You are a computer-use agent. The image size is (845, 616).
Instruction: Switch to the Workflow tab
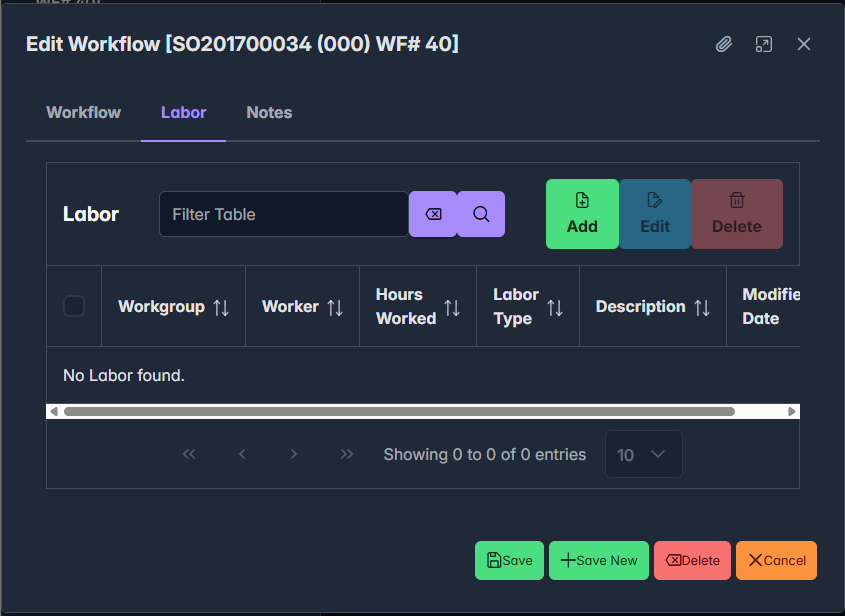tap(84, 112)
